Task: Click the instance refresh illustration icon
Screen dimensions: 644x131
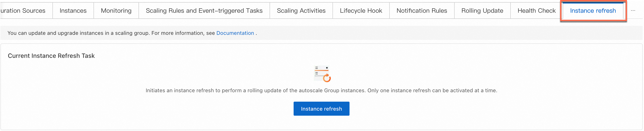Action: 322,73
